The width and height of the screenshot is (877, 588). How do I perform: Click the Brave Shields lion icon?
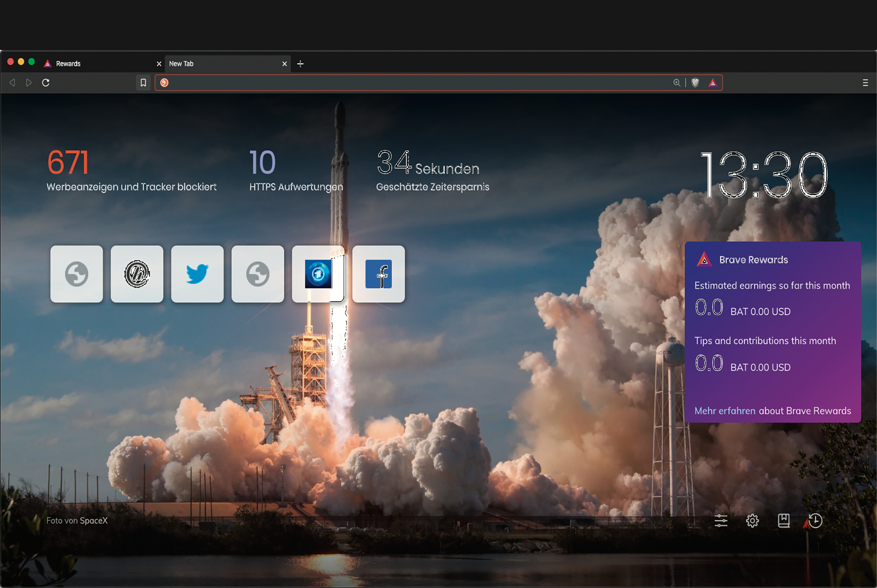pyautogui.click(x=695, y=83)
